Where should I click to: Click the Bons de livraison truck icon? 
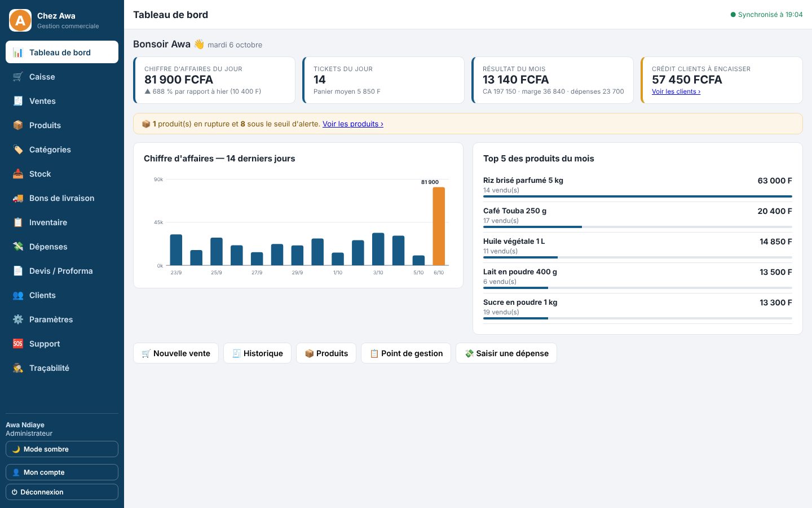(x=18, y=198)
